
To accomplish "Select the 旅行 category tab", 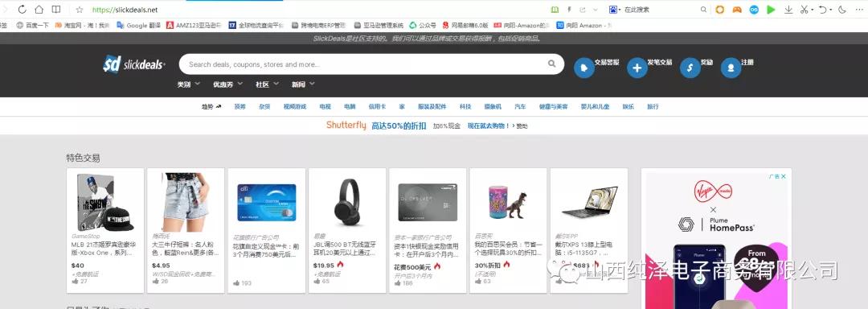I will [x=653, y=106].
